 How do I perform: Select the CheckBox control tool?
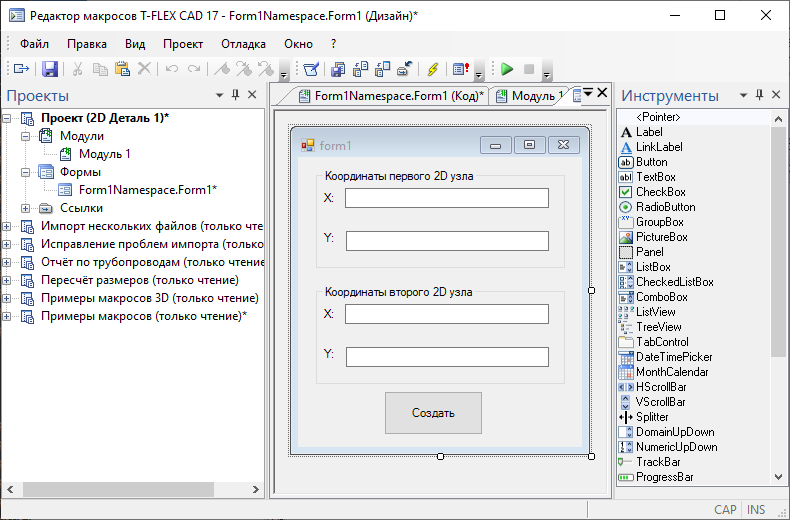coord(660,192)
